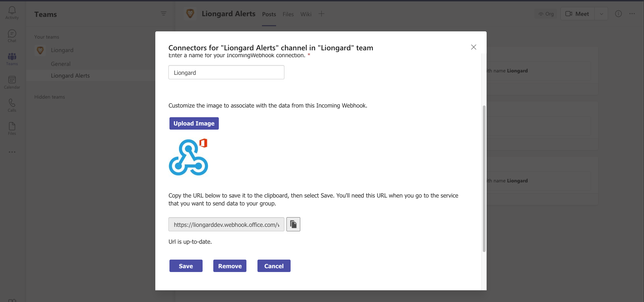Viewport: 644px width, 302px height.
Task: Switch to the Wiki tab
Action: [306, 14]
